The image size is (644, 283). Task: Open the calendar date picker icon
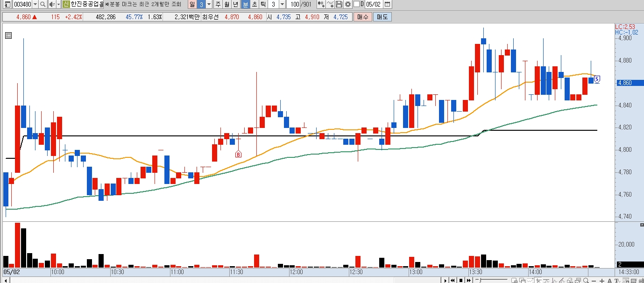(x=387, y=4)
